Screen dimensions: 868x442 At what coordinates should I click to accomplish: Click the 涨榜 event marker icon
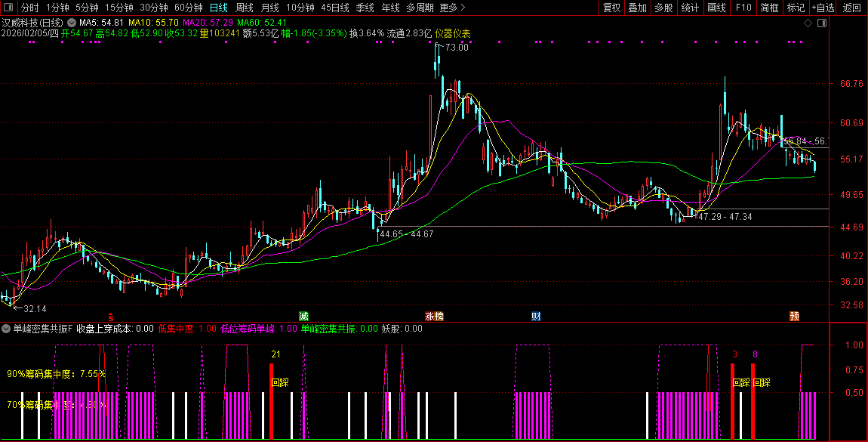[x=434, y=316]
